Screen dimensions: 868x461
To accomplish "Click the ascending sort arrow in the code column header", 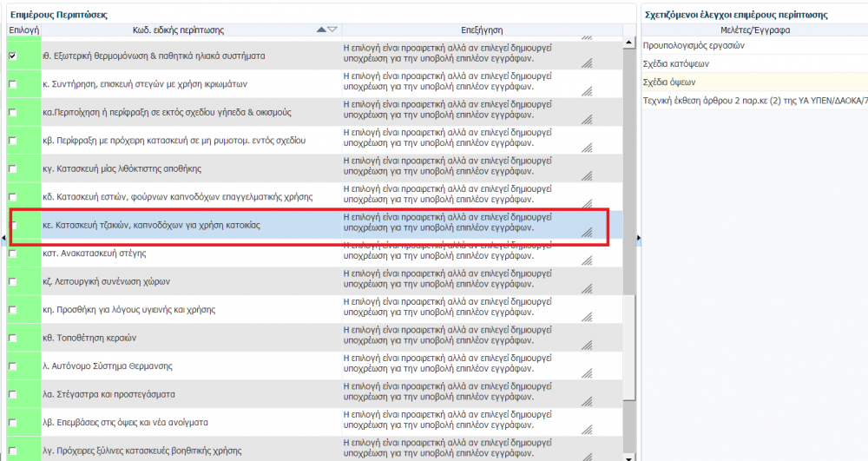I will tap(322, 30).
